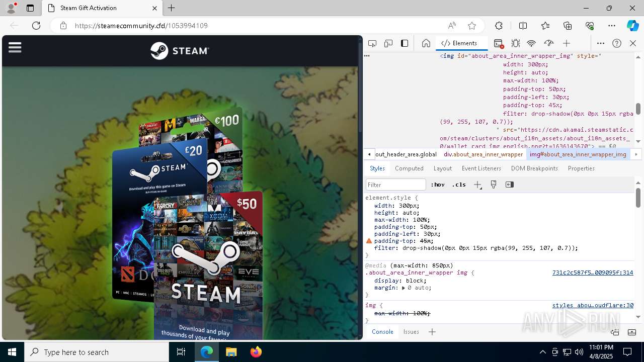Open the Sources bug icon tool
644x362 pixels.
click(516, 43)
